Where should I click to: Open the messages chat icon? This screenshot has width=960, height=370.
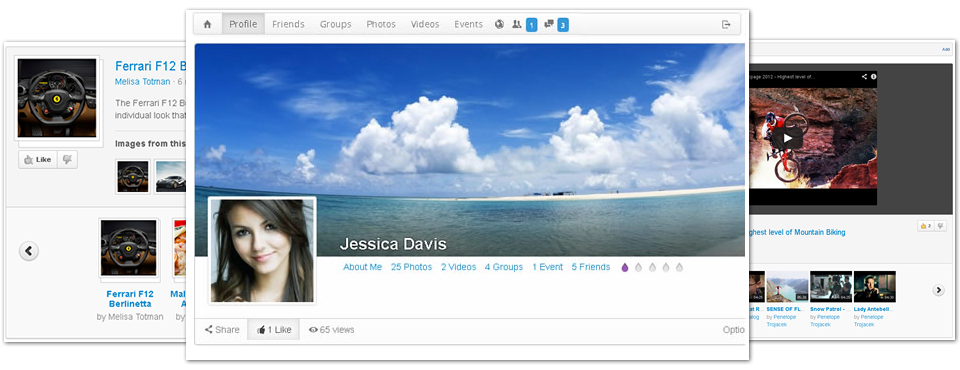549,25
